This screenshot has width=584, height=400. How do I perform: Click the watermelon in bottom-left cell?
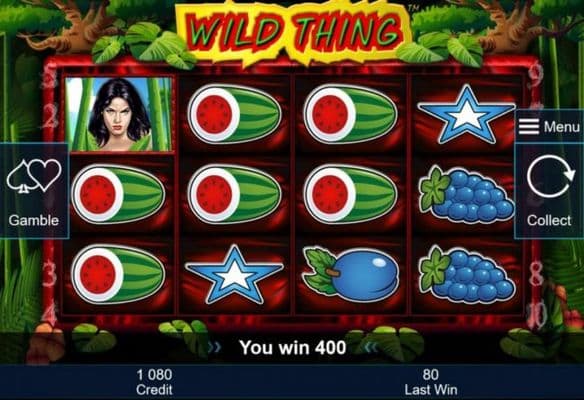pos(118,274)
